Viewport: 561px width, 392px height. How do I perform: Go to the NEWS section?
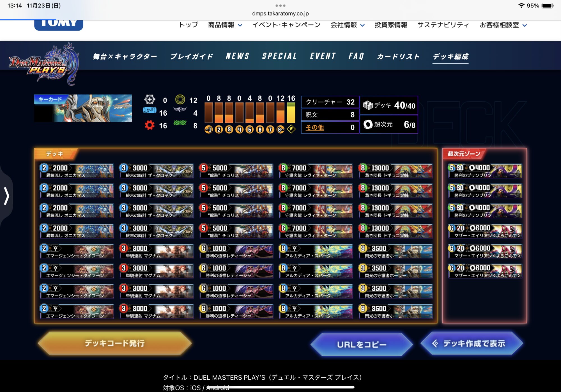[x=237, y=56]
